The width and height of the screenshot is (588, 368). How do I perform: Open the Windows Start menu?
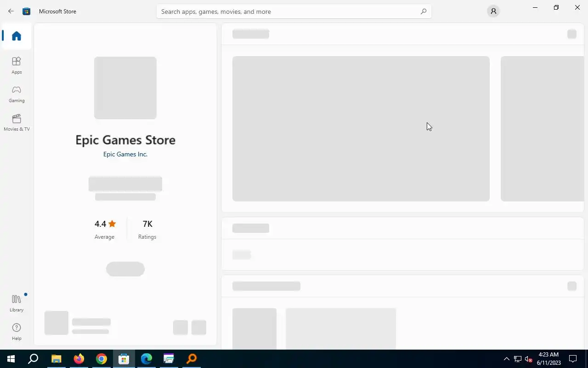click(x=11, y=359)
